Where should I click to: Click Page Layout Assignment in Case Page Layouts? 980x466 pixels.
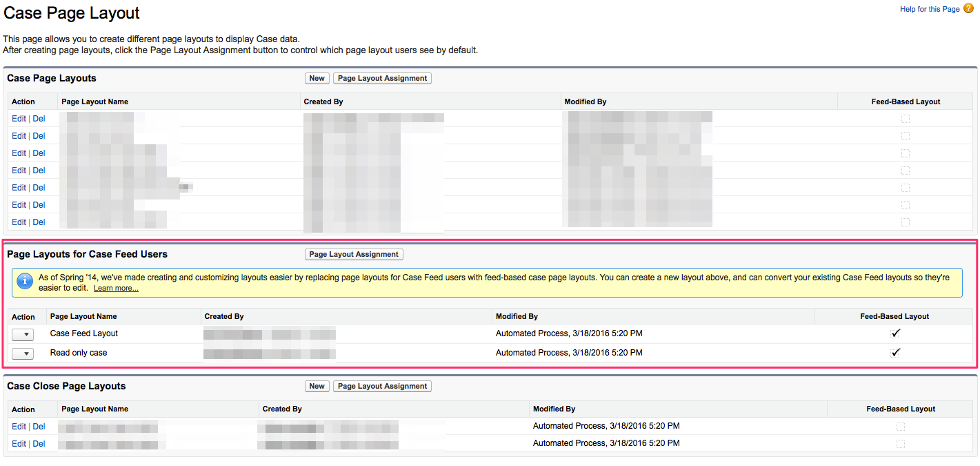coord(383,79)
